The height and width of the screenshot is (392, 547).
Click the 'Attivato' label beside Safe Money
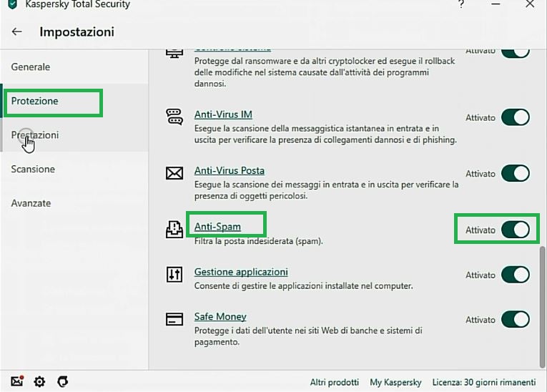[481, 320]
